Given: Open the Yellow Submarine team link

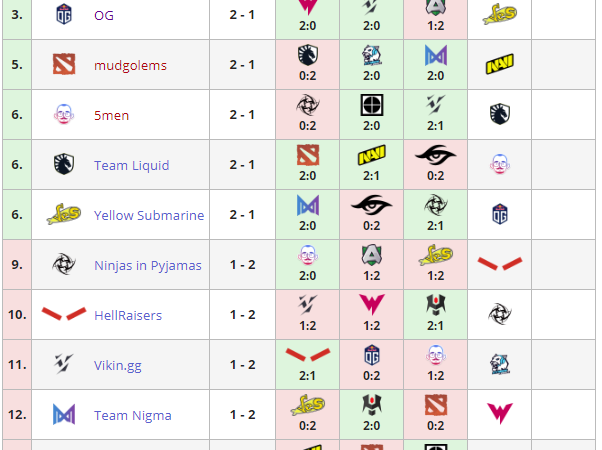Looking at the screenshot, I should click(149, 215).
